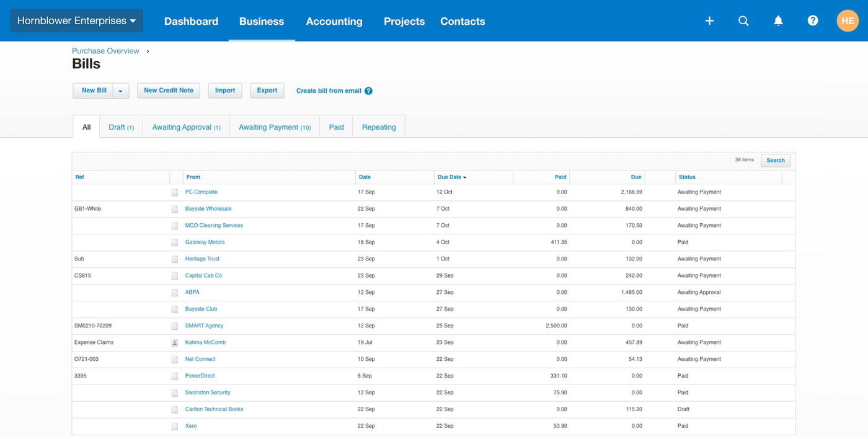
Task: Click the Draft status for Carlton Technical Books
Action: 683,410
